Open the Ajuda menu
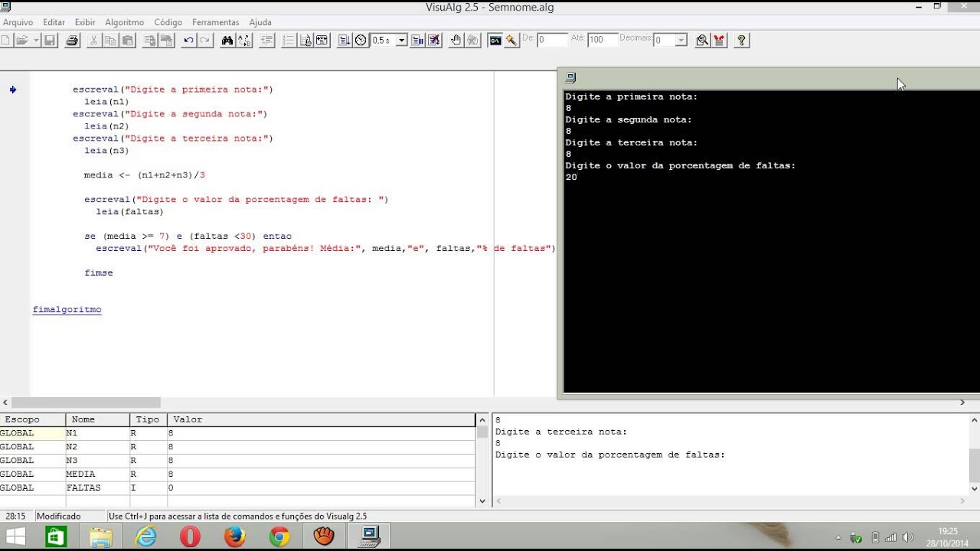The height and width of the screenshot is (551, 980). (260, 22)
